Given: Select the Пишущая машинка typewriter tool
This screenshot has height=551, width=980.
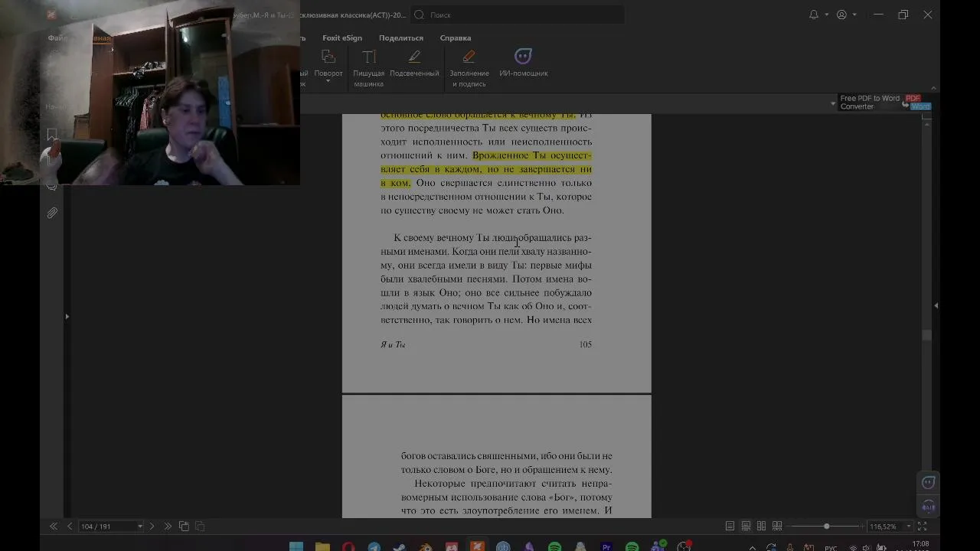Looking at the screenshot, I should point(368,67).
